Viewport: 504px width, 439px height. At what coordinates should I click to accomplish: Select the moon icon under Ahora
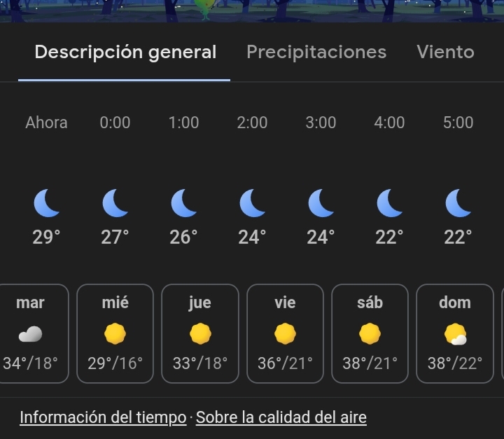point(47,203)
